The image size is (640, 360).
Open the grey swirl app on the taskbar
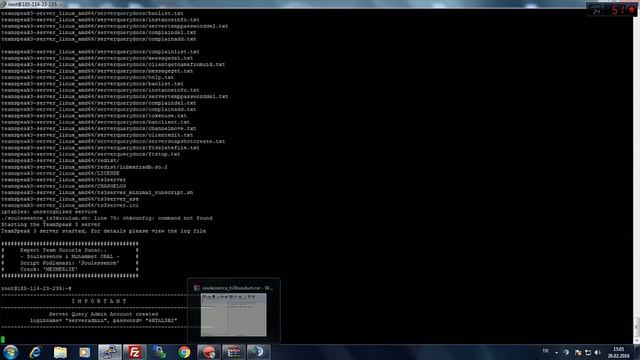click(258, 352)
